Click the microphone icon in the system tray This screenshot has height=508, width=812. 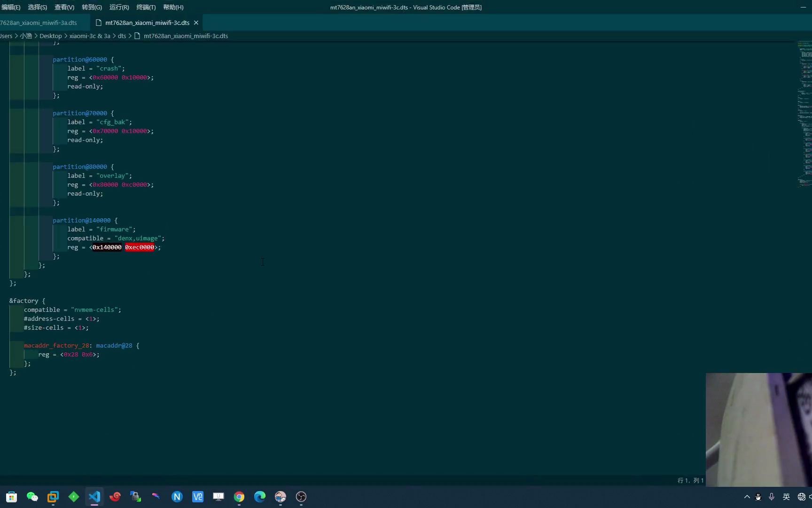(771, 497)
